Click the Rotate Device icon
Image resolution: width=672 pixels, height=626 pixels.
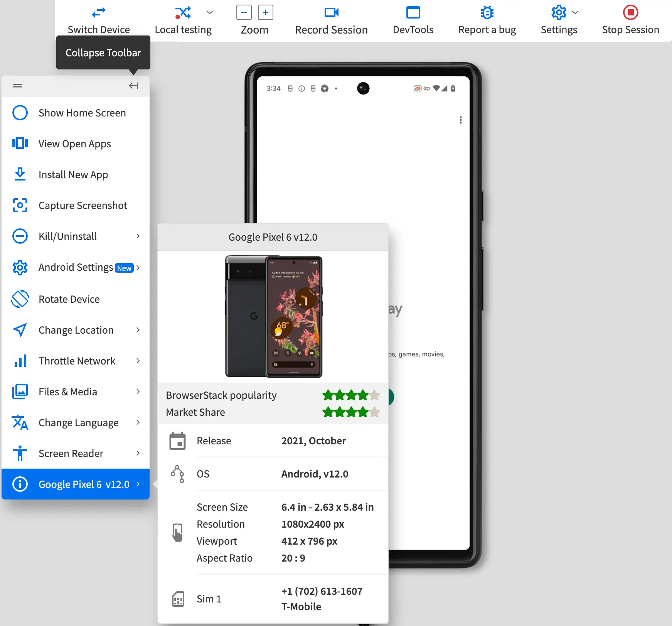(20, 299)
